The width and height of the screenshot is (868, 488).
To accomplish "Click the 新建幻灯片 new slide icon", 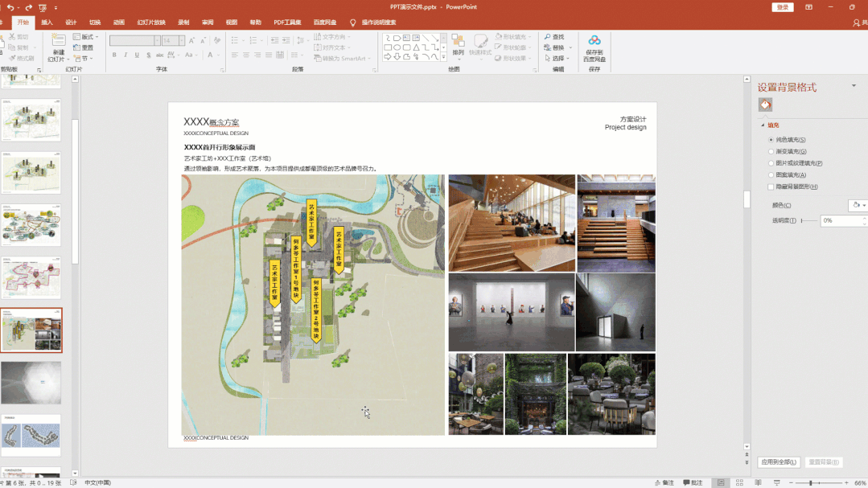I will tap(58, 40).
